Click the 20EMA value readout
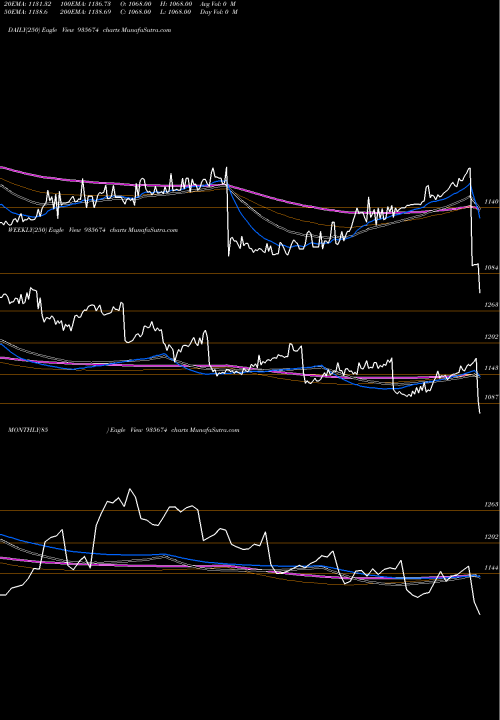 [28, 4]
